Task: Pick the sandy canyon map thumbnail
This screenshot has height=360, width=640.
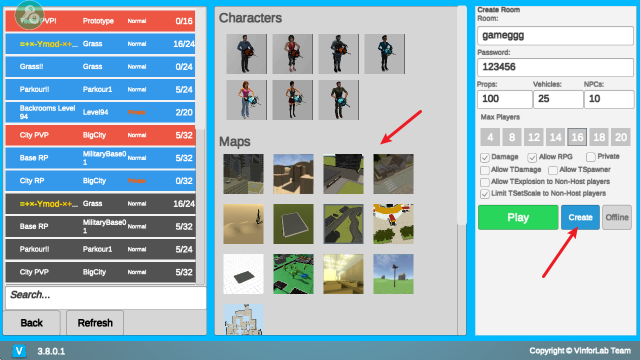Action: click(293, 174)
